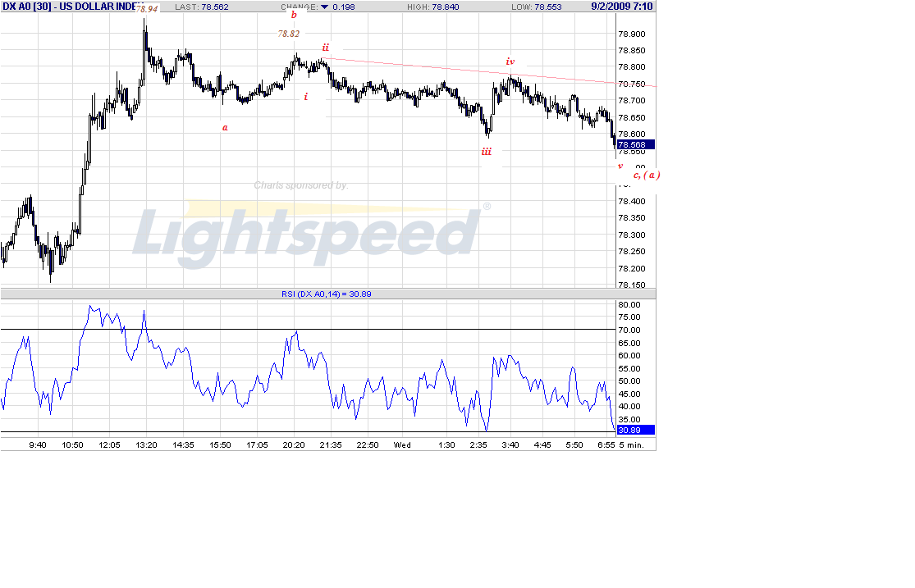Click the 78.800 price axis label

[x=631, y=67]
